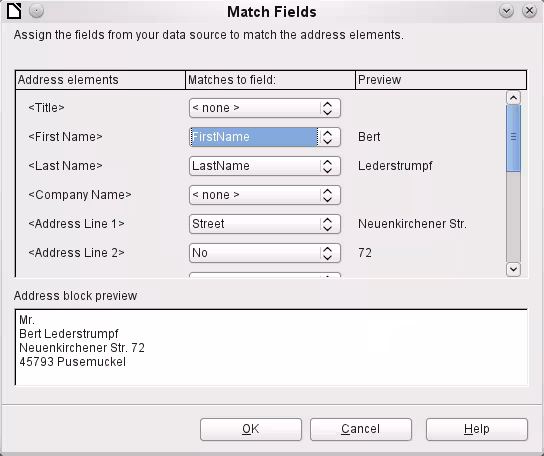The width and height of the screenshot is (544, 456).
Task: Click the Matches to field column header
Action: point(270,80)
